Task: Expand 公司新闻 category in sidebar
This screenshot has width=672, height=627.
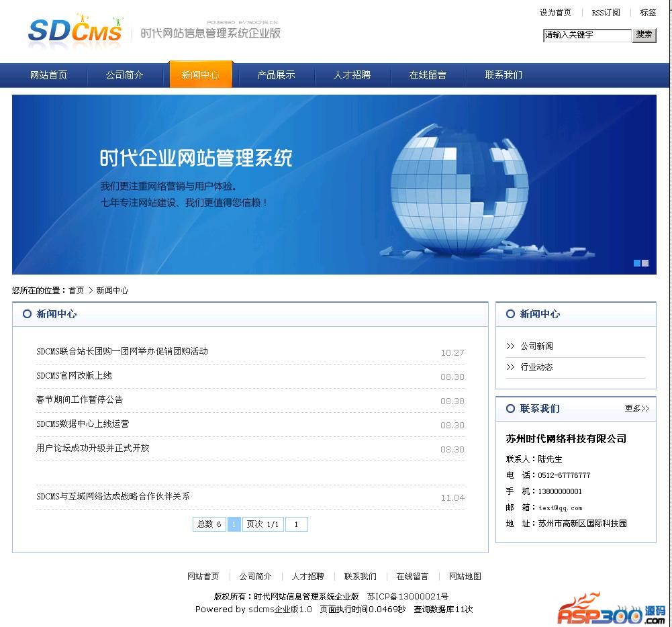Action: point(536,346)
